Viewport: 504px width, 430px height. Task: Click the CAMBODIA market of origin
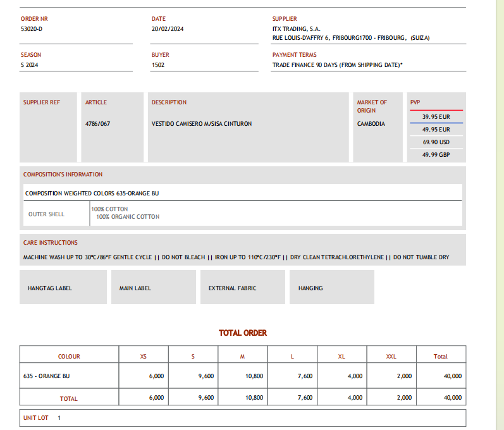point(371,124)
